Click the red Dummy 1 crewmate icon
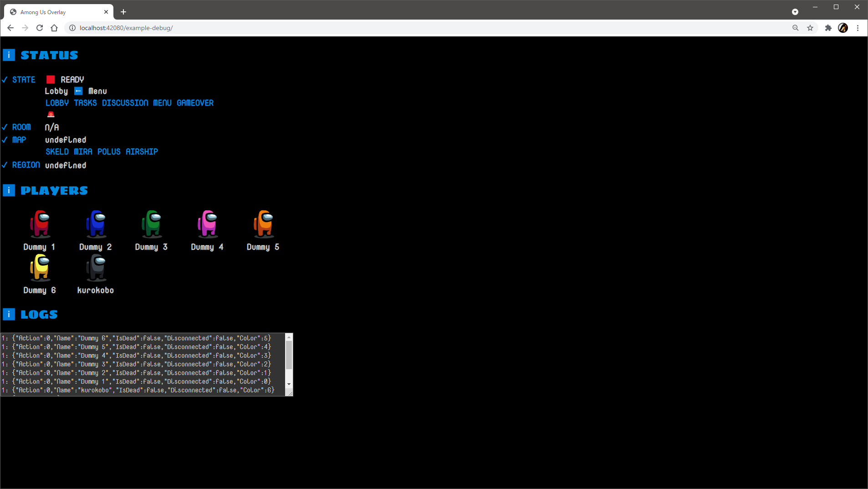 (x=40, y=224)
